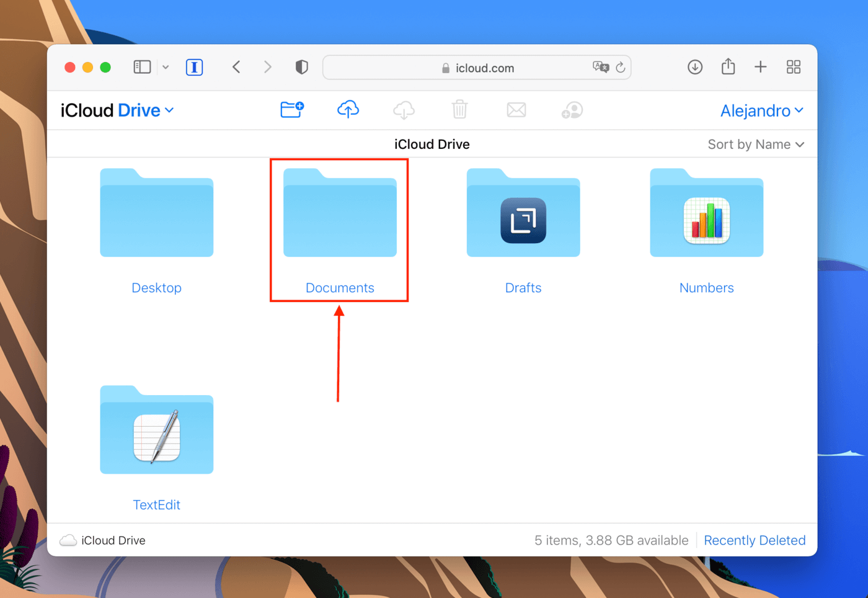Select the Documents folder icon
This screenshot has width=868, height=598.
tap(340, 213)
